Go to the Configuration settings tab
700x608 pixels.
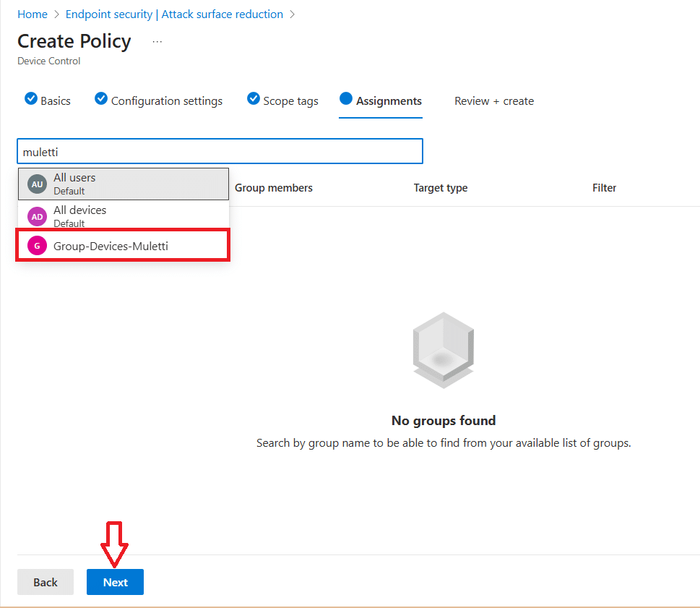[x=167, y=101]
